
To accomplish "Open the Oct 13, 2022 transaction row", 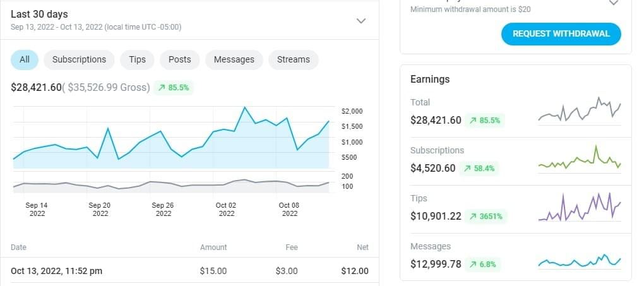I will [189, 271].
